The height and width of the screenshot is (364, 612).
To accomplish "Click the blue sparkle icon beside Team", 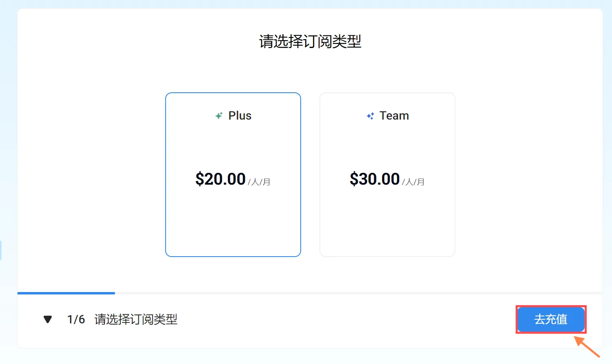I will coord(370,116).
